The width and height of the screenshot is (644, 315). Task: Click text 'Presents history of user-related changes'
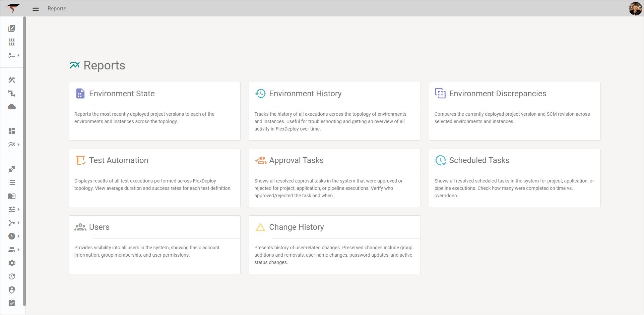pos(297,248)
